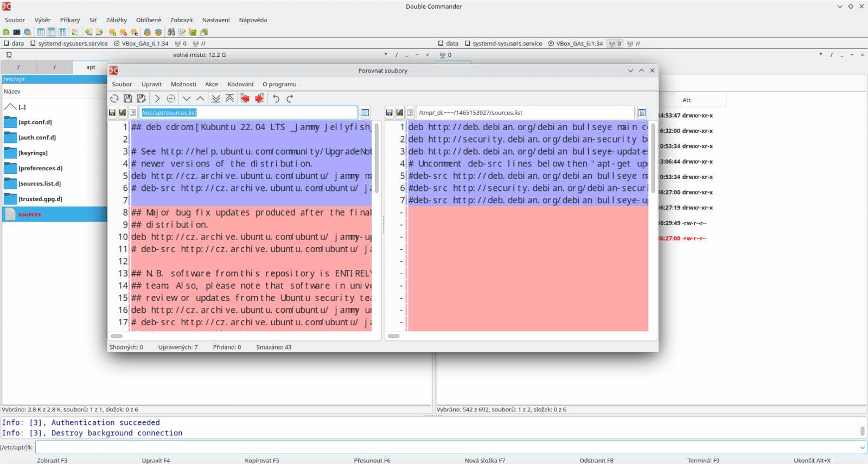The width and height of the screenshot is (868, 464).
Task: Jump to the last difference double down arrow
Action: pos(216,98)
